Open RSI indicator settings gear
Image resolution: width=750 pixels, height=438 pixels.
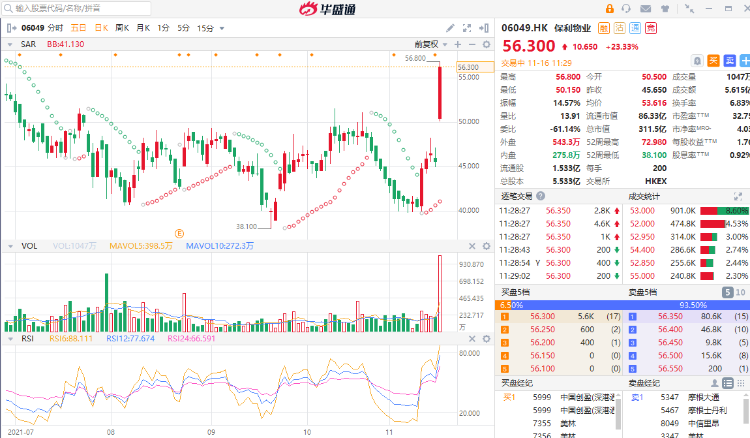click(486, 339)
